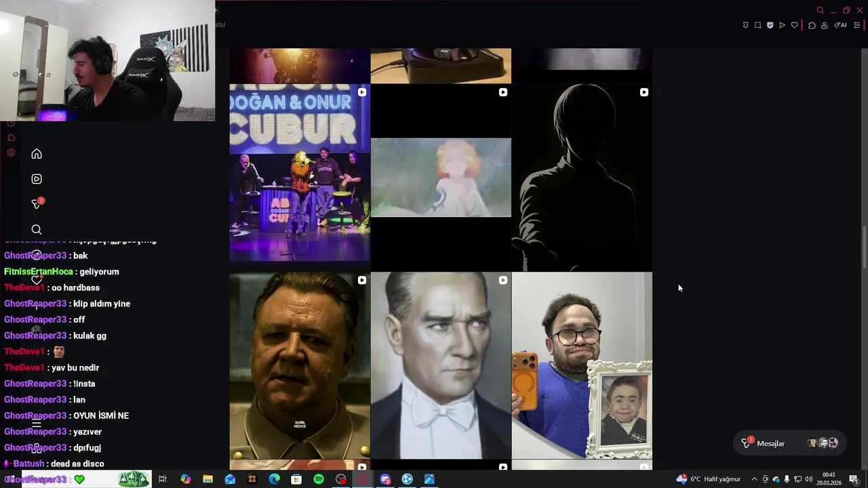The image size is (868, 488).
Task: Click the heart bookmark icon in toolbar
Action: [794, 25]
